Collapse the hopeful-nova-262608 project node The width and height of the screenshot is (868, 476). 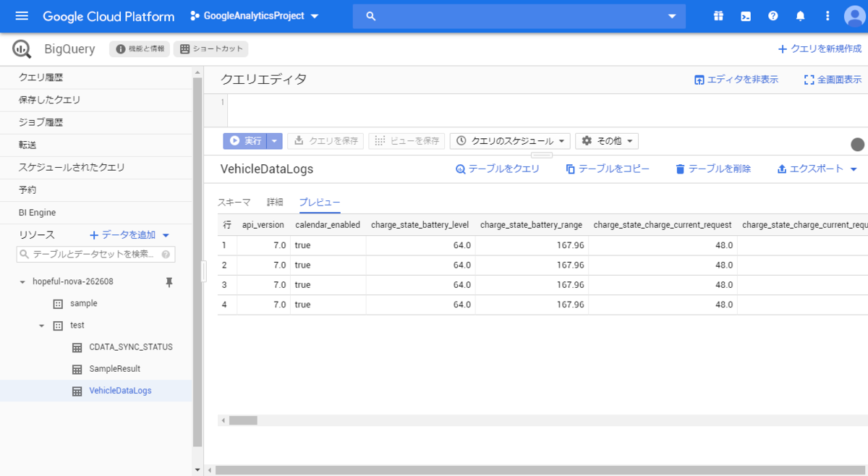pos(22,282)
